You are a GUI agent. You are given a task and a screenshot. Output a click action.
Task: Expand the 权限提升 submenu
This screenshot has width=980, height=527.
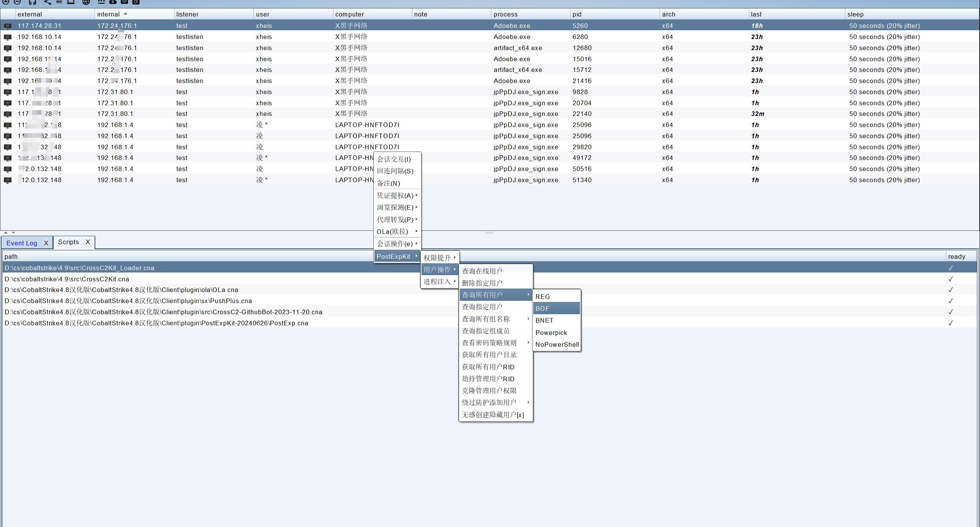click(439, 258)
